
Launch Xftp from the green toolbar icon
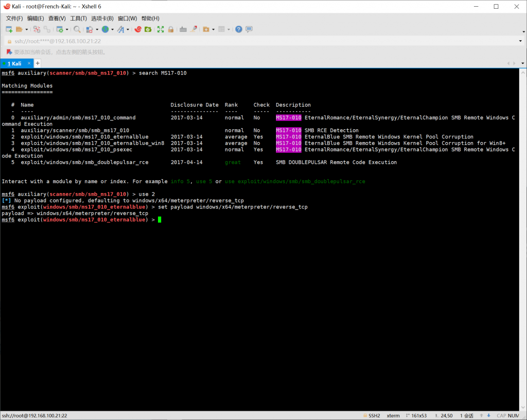point(148,29)
